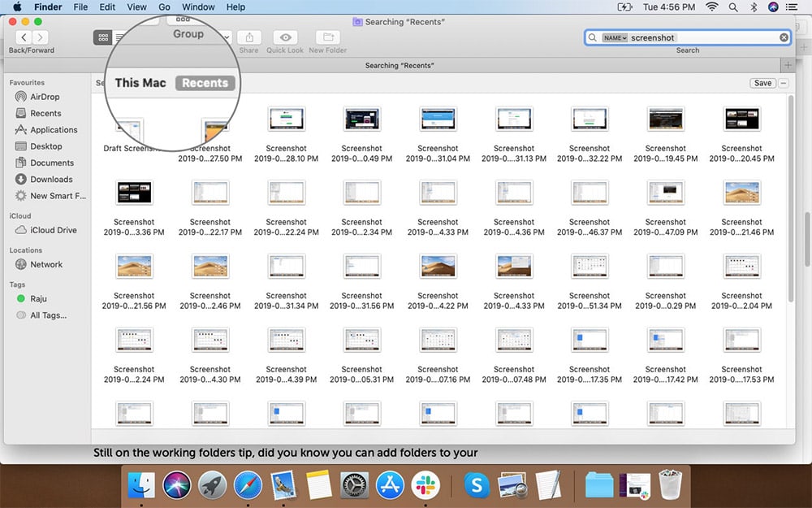Open the NAME filter dropdown in search
Screen dimensions: 812x508
615,37
